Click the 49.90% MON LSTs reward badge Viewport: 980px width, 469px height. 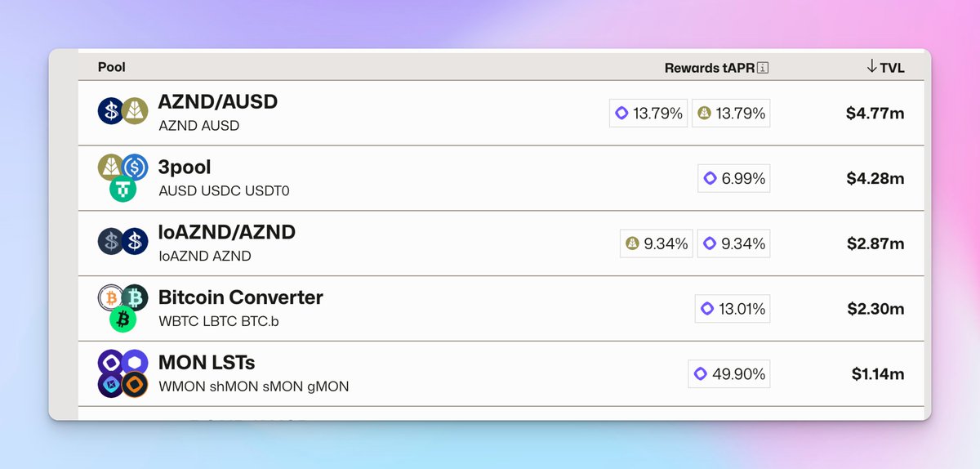coord(729,374)
